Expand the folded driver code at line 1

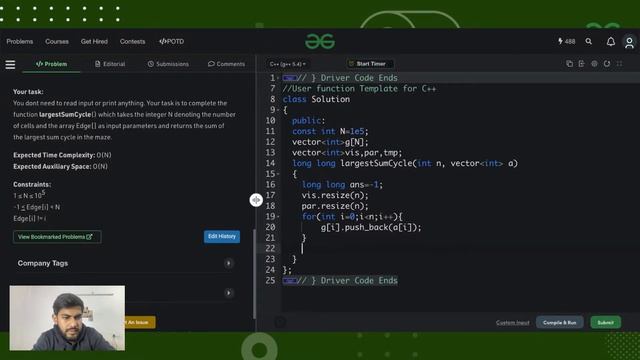289,78
